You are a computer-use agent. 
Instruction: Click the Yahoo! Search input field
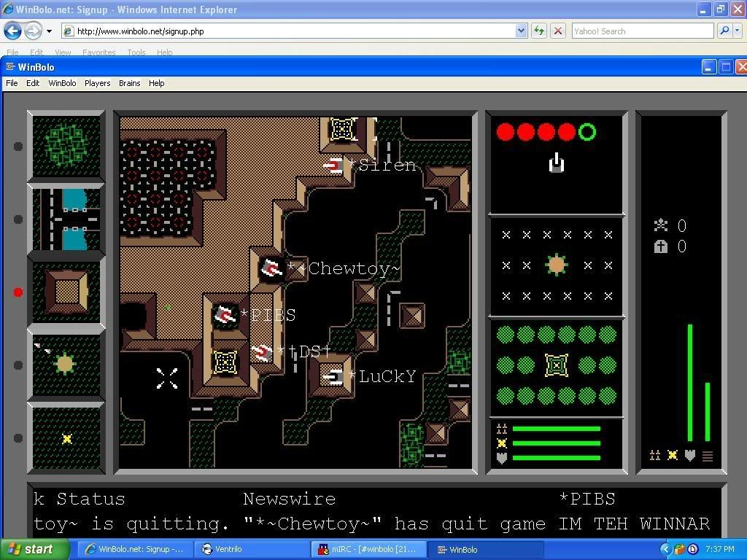[x=642, y=31]
